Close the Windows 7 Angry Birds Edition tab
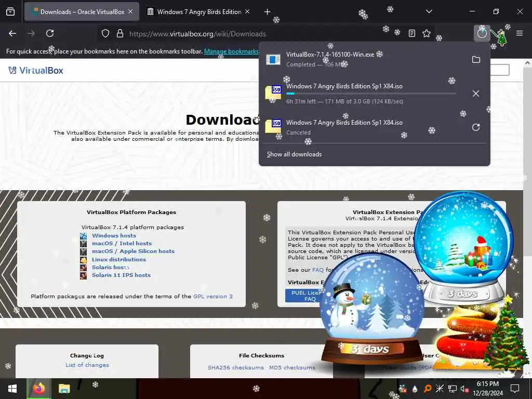The height and width of the screenshot is (399, 532). pyautogui.click(x=247, y=11)
